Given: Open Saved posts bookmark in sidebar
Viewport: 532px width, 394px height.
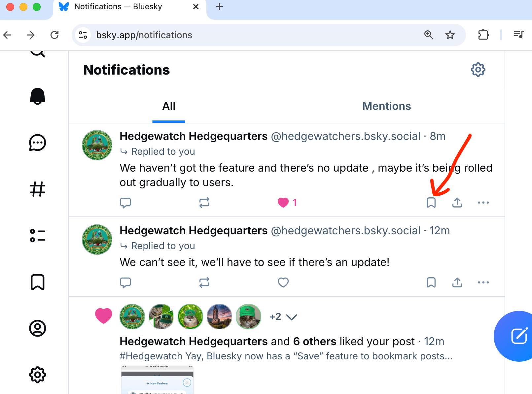Looking at the screenshot, I should 38,282.
